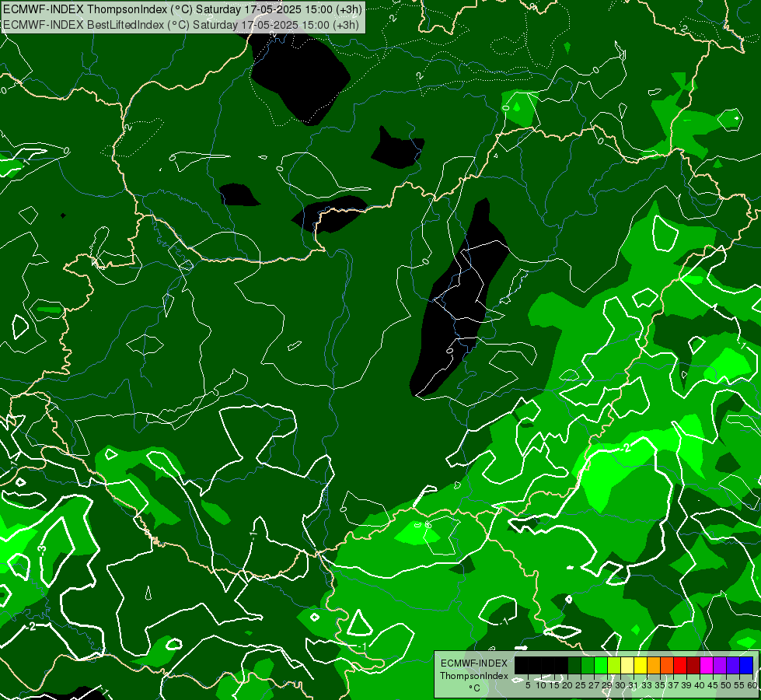Screen dimensions: 761x700
Task: Click the legend tick value 20
Action: pos(567,685)
